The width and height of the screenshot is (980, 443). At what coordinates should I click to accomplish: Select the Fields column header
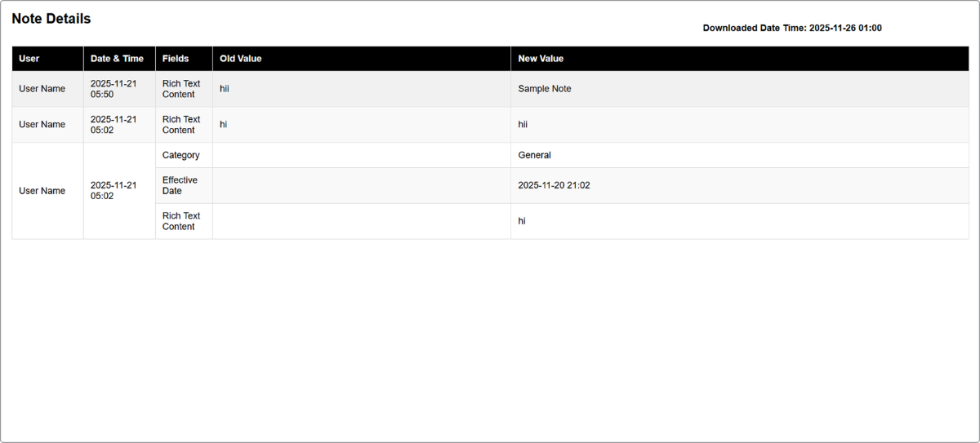click(176, 59)
